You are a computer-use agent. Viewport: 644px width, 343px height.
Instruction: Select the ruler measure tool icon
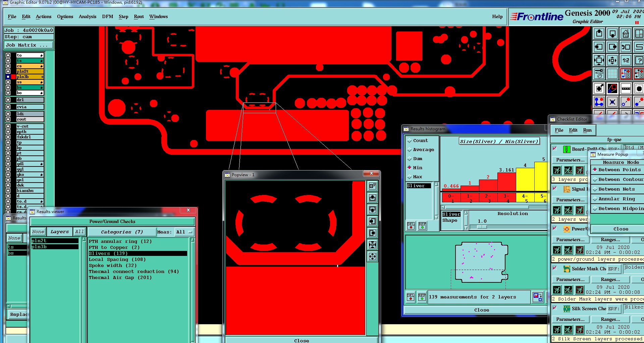pos(626,89)
